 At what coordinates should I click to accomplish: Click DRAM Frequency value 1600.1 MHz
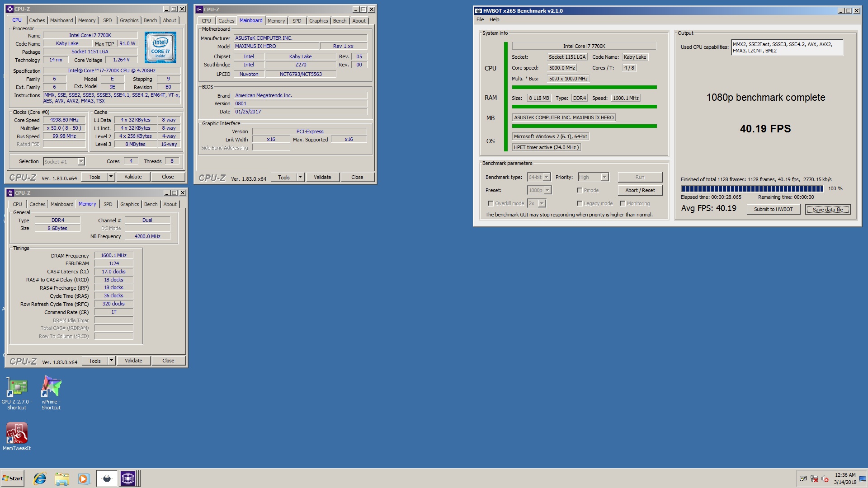pyautogui.click(x=113, y=255)
